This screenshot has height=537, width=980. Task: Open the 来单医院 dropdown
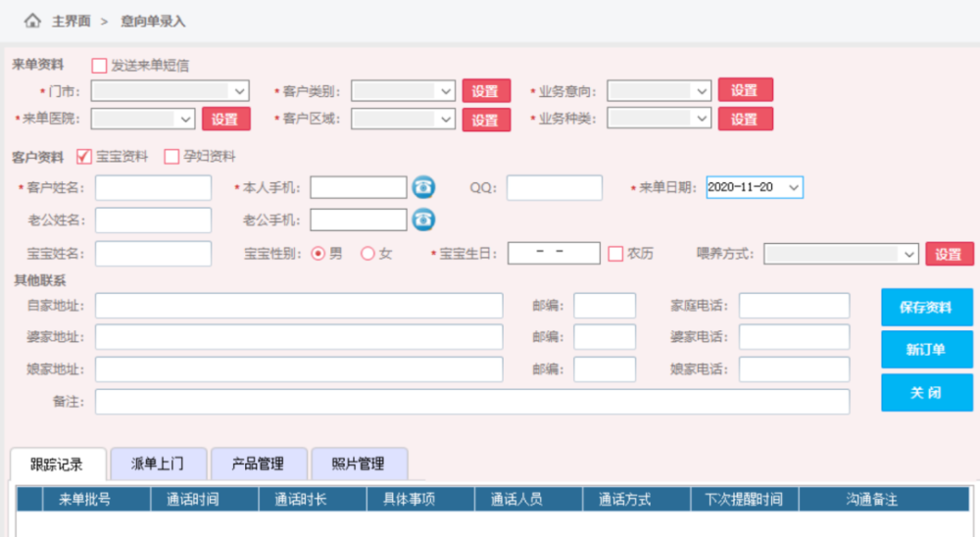(142, 119)
